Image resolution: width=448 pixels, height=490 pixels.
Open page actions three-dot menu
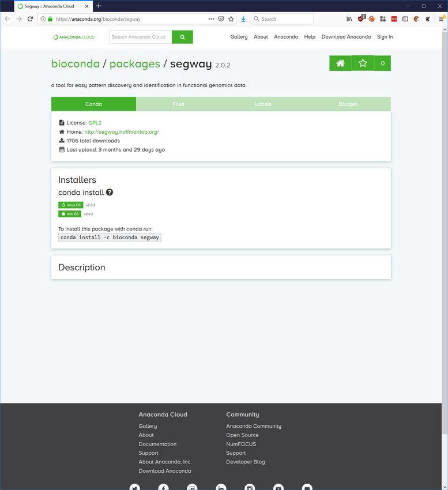212,19
